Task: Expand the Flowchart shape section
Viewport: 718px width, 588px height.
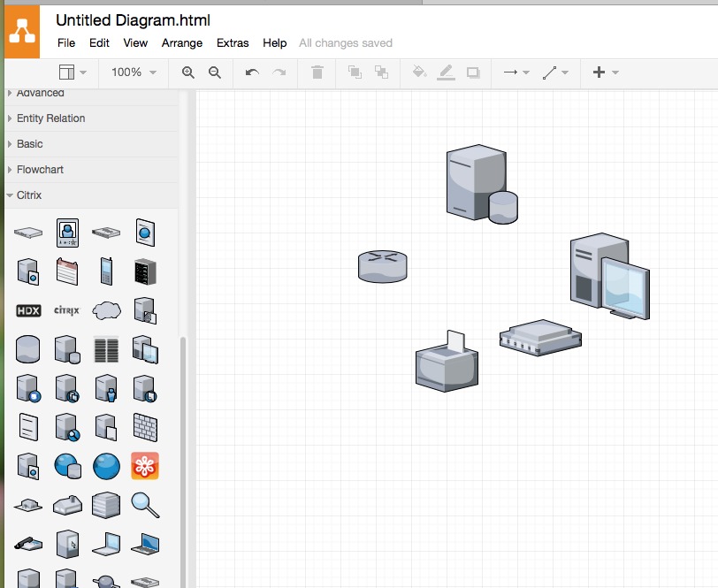Action: pyautogui.click(x=40, y=170)
